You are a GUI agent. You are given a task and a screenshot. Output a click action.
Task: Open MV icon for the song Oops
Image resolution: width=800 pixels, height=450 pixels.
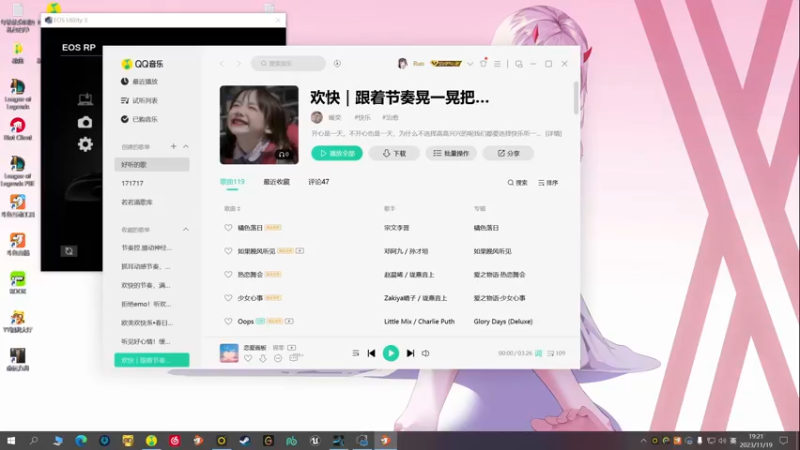pyautogui.click(x=289, y=321)
